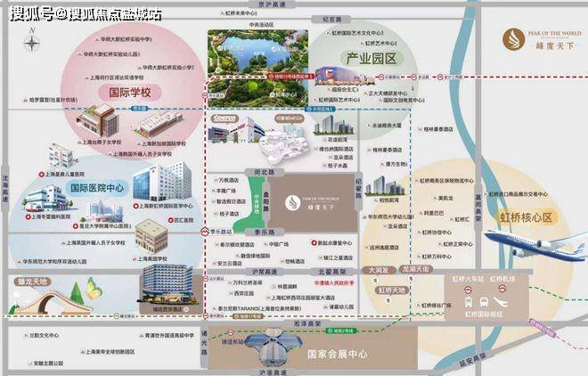Image resolution: width=588 pixels, height=376 pixels.
Task: Click the Costco sign bubble
Action: [225, 119]
